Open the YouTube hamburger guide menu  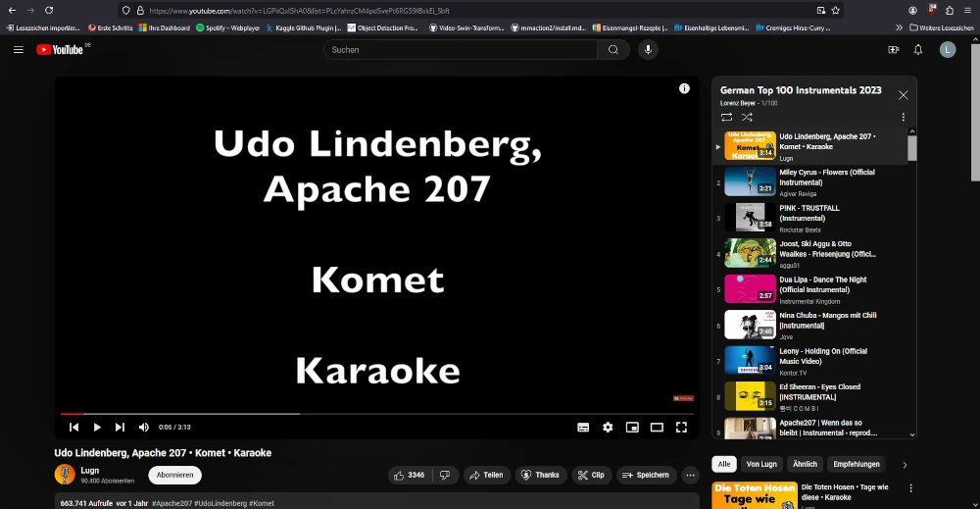coord(18,49)
